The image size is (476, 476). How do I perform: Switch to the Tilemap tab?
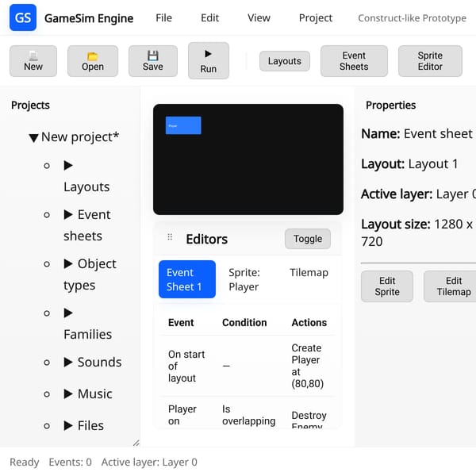(x=309, y=272)
